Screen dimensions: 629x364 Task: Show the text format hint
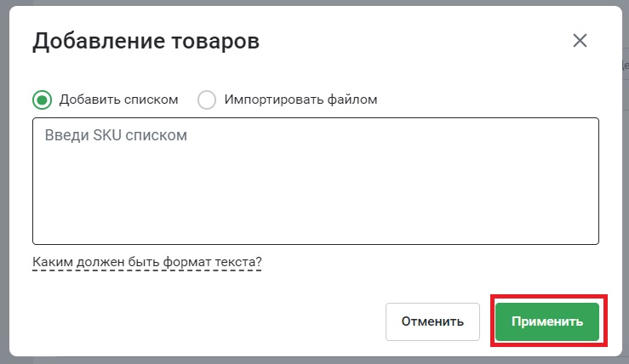[x=146, y=262]
